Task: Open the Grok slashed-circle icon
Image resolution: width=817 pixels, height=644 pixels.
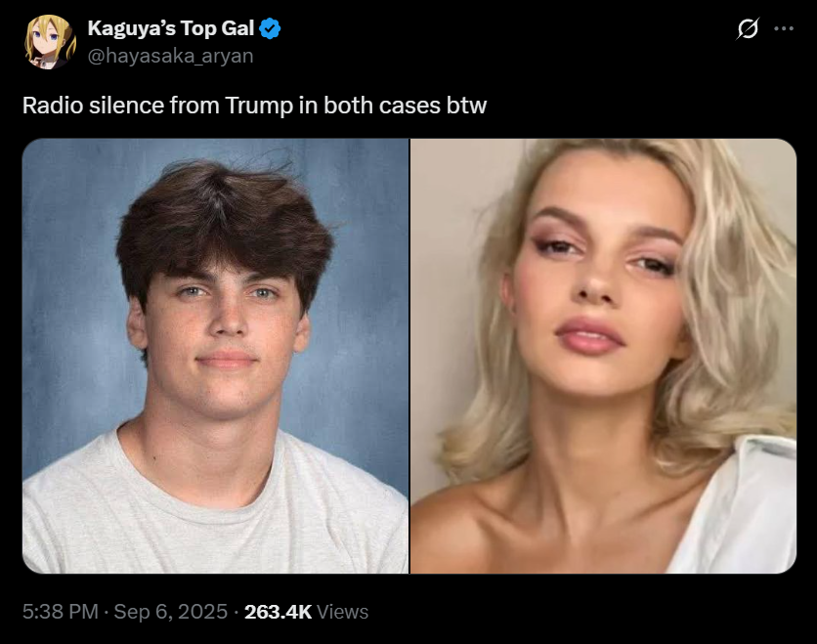Action: (748, 28)
